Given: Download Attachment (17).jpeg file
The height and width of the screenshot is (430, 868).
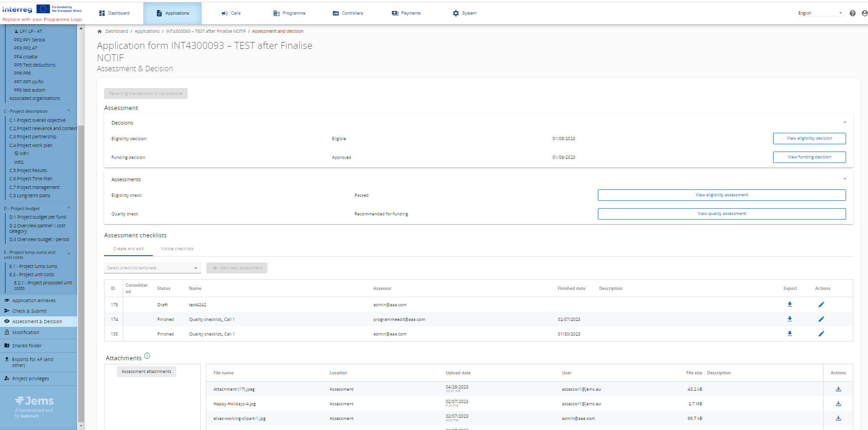Looking at the screenshot, I should point(838,389).
